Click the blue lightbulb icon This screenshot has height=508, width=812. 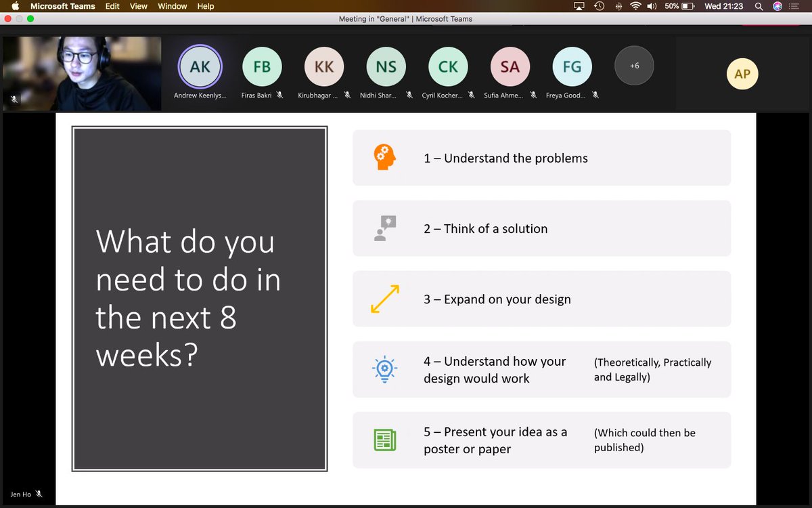point(384,369)
